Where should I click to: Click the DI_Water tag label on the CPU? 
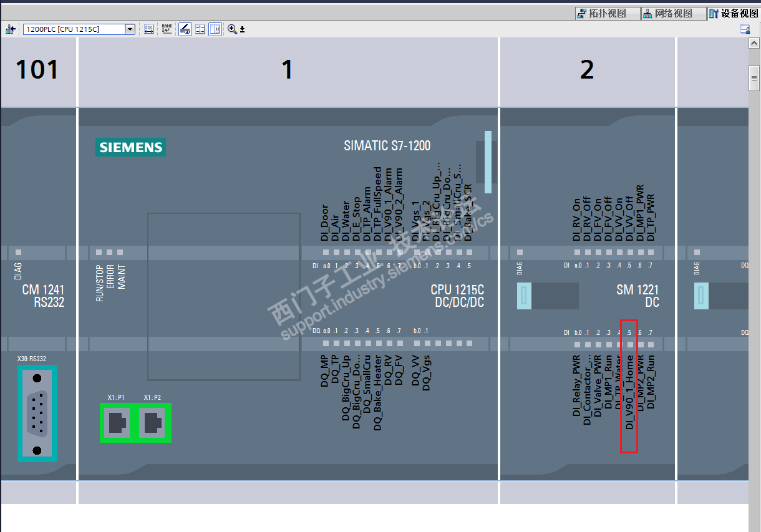(346, 221)
